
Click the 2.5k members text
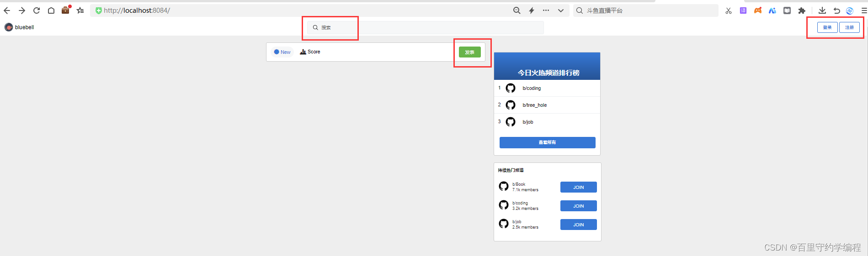click(x=525, y=227)
